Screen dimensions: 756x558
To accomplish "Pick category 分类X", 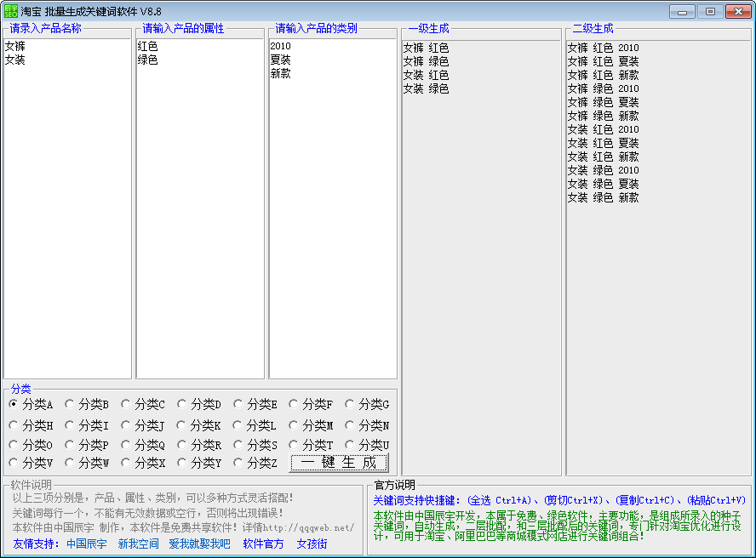I will click(x=143, y=463).
